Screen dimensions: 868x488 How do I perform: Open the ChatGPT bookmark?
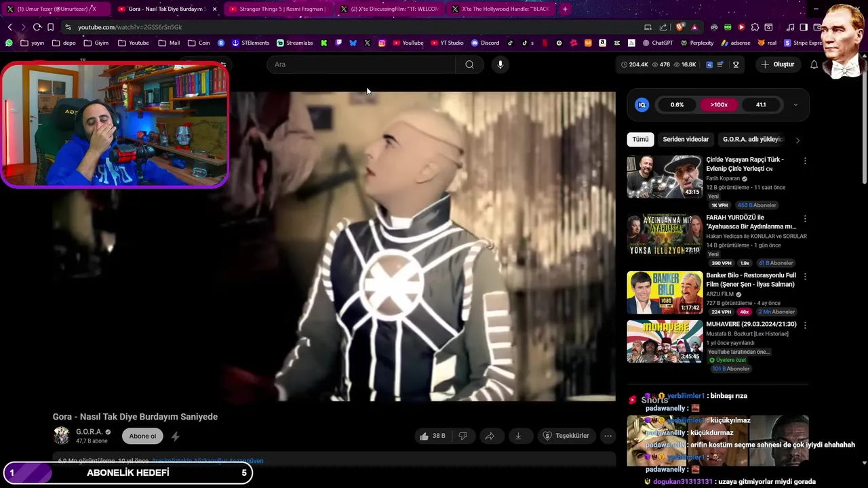[x=656, y=43]
